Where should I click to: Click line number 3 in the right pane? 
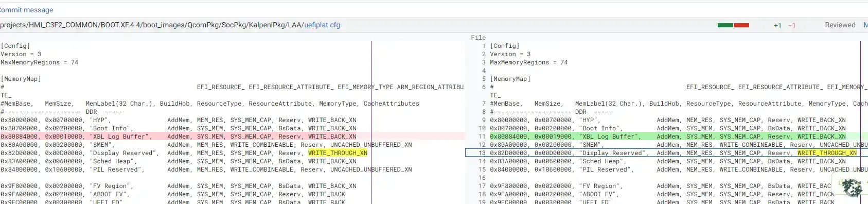click(x=484, y=62)
